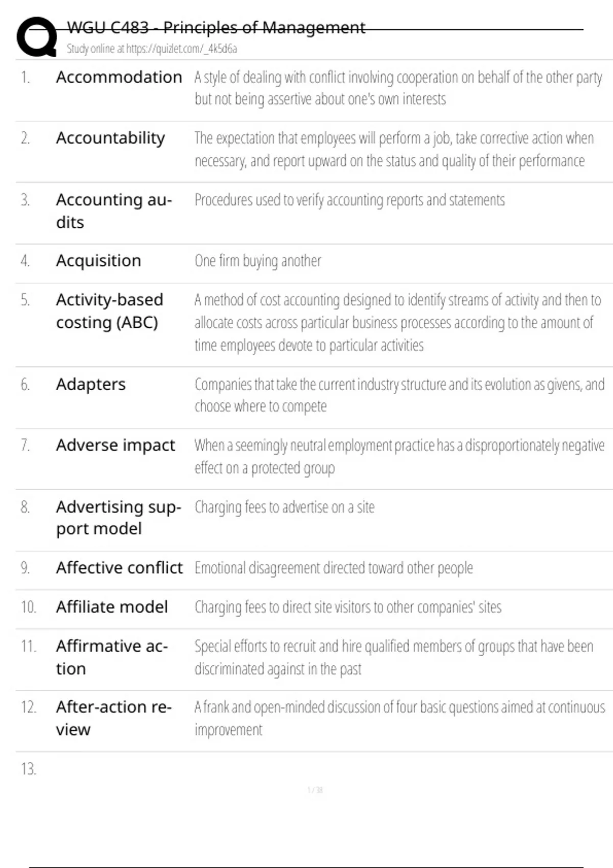Screen dimensions: 613x868
Task: Select the Advertising support model term
Action: (x=119, y=518)
